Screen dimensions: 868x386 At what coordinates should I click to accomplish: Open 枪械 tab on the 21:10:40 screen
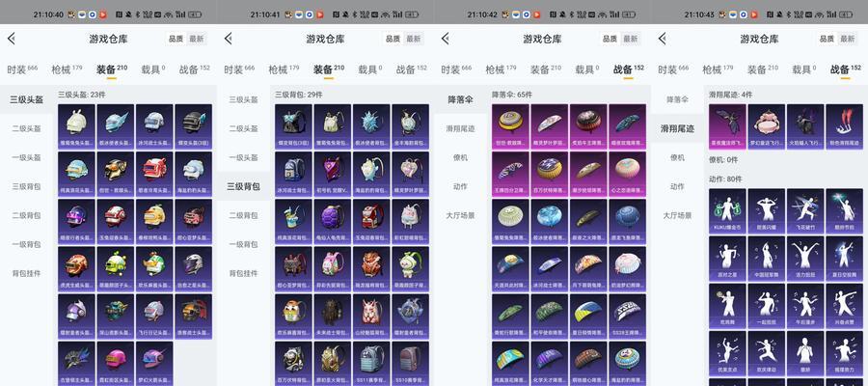[67, 69]
